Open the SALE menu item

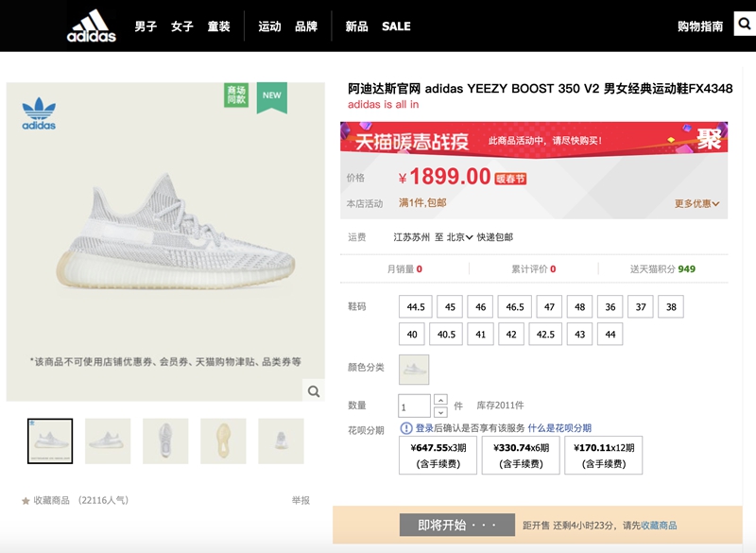(396, 26)
